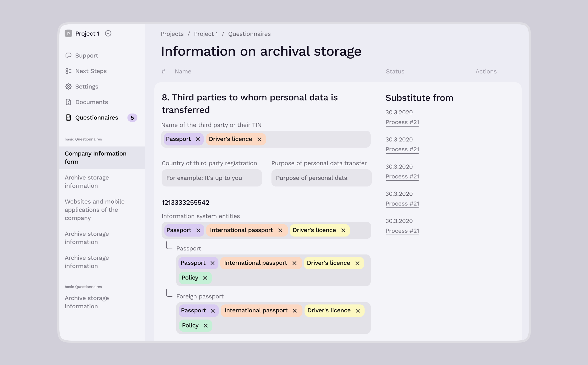Remove International passport tag under Foreign passport
The width and height of the screenshot is (588, 365).
(x=295, y=311)
